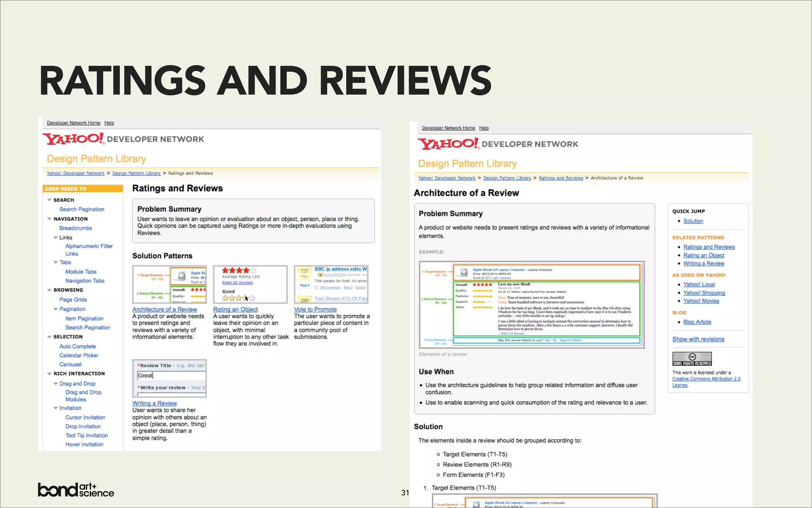Open the Breadcrumbs pattern link
Screen dimensions: 812x508
[x=76, y=228]
